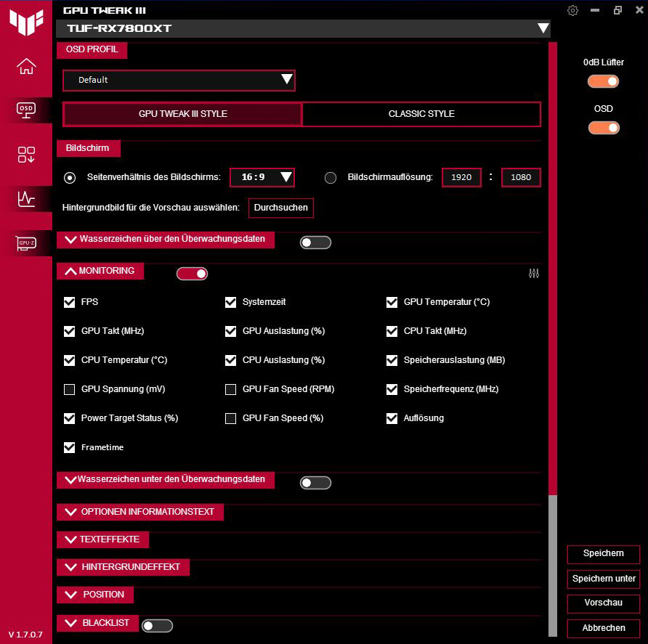648x644 pixels.
Task: Open monitoring item arrangement via sliders icon
Action: (x=534, y=274)
